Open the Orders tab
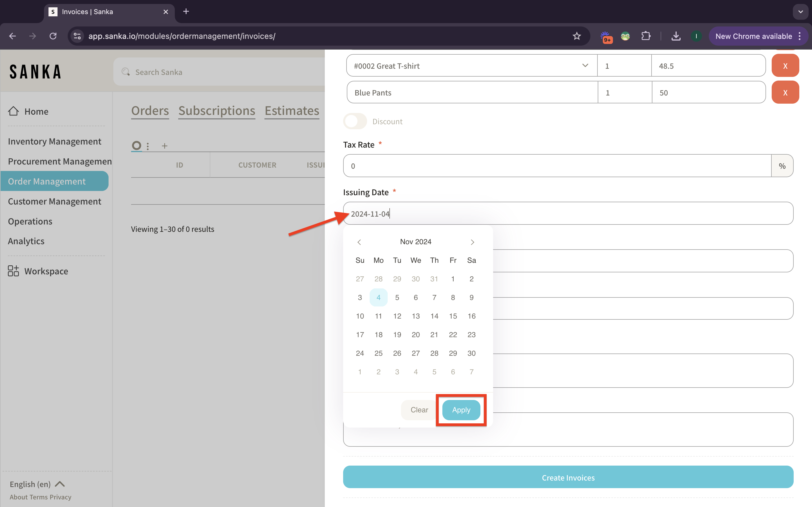 click(150, 110)
